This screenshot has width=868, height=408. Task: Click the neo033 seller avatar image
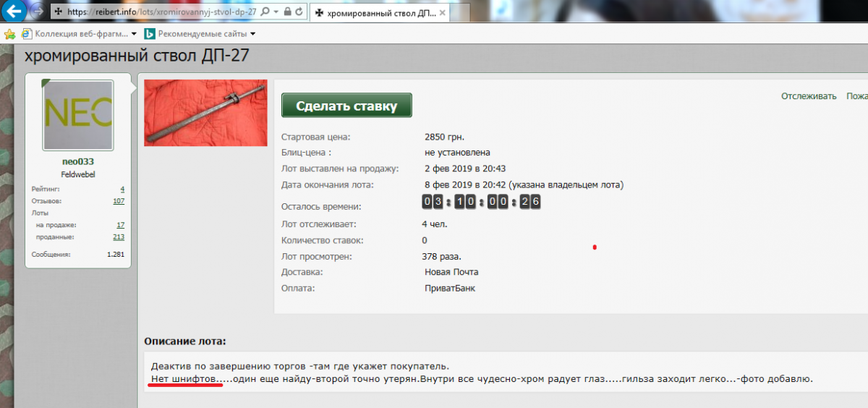click(x=78, y=116)
